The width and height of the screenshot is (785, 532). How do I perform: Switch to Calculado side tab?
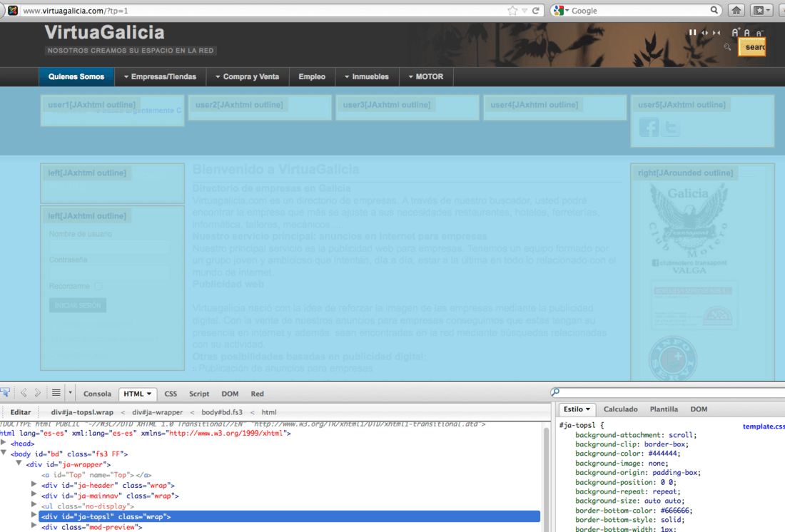click(620, 409)
